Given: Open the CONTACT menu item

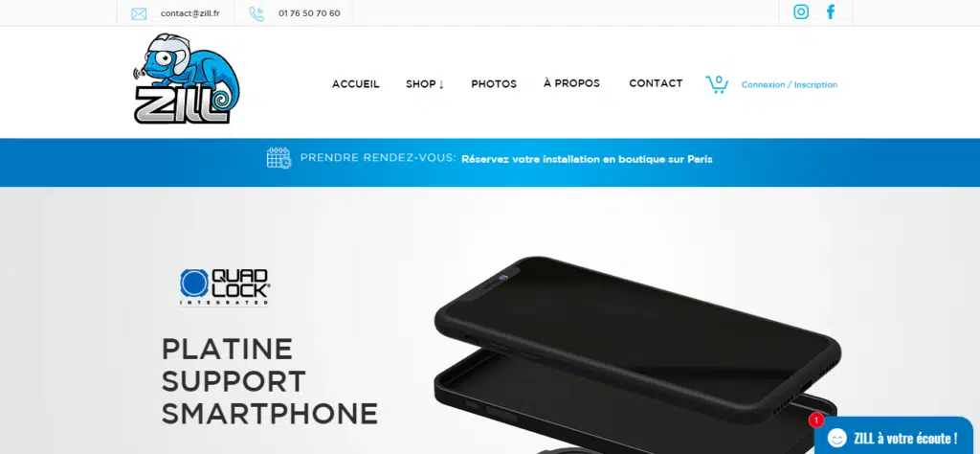Looking at the screenshot, I should click(x=656, y=83).
